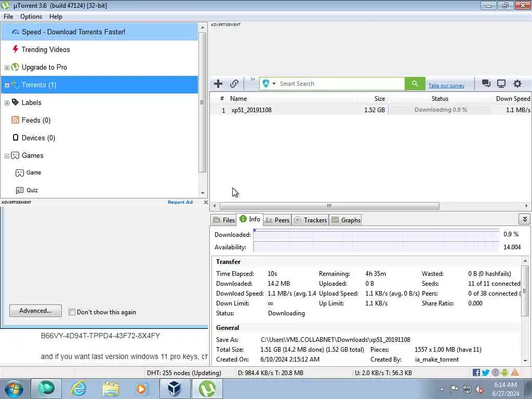This screenshot has width=532, height=399.
Task: Collapse the Games tree node
Action: point(7,156)
